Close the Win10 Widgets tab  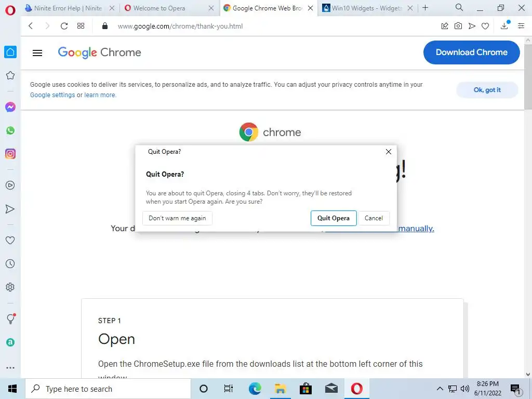tap(410, 8)
